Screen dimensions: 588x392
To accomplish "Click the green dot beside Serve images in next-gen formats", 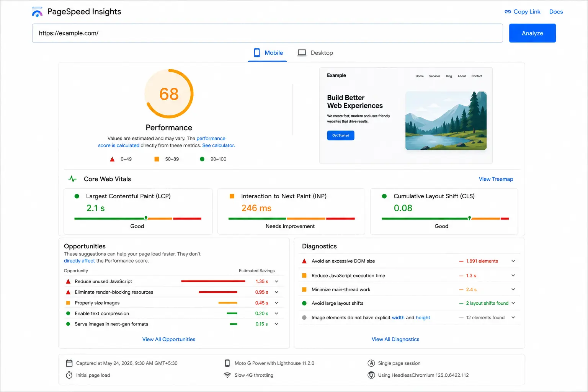I will (x=68, y=324).
